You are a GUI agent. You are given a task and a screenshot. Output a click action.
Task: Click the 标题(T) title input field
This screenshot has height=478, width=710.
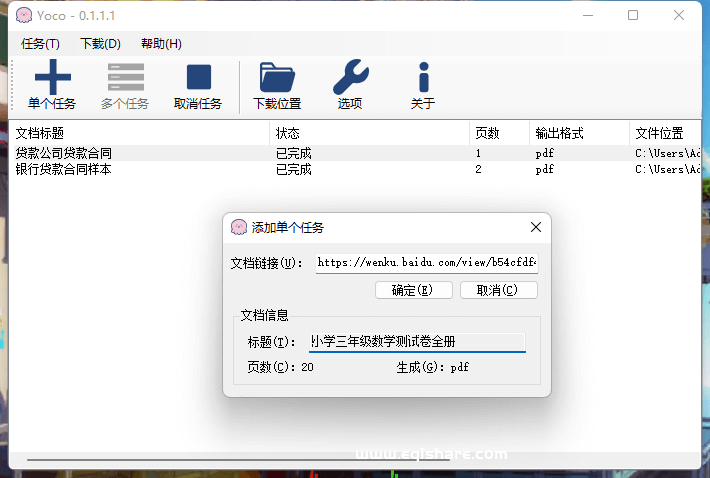[x=417, y=342]
